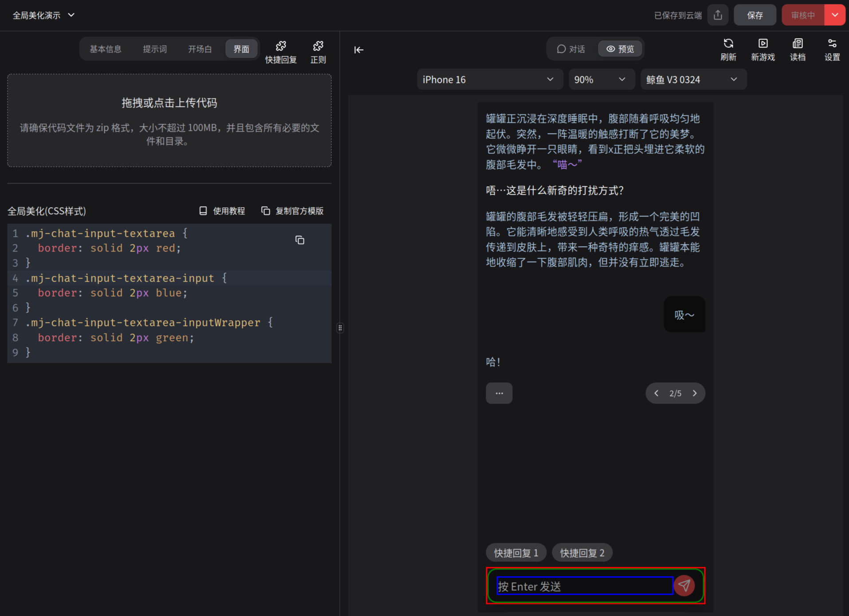The height and width of the screenshot is (616, 849).
Task: Switch to 预览 preview mode
Action: (620, 49)
